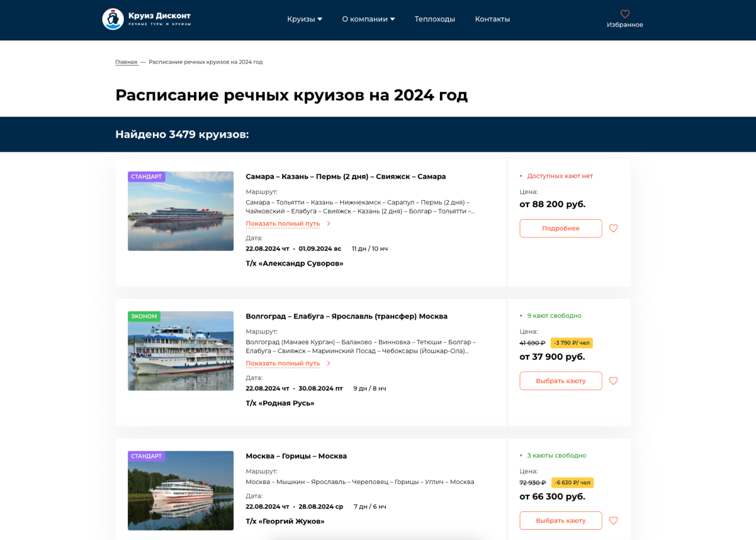Click the Круиз Дисконт logo icon

tap(113, 18)
